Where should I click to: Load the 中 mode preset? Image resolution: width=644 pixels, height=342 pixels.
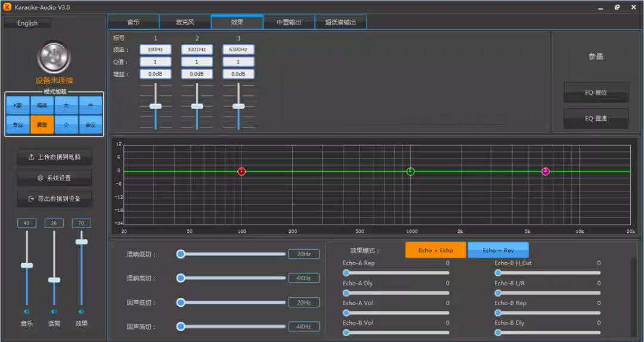91,105
